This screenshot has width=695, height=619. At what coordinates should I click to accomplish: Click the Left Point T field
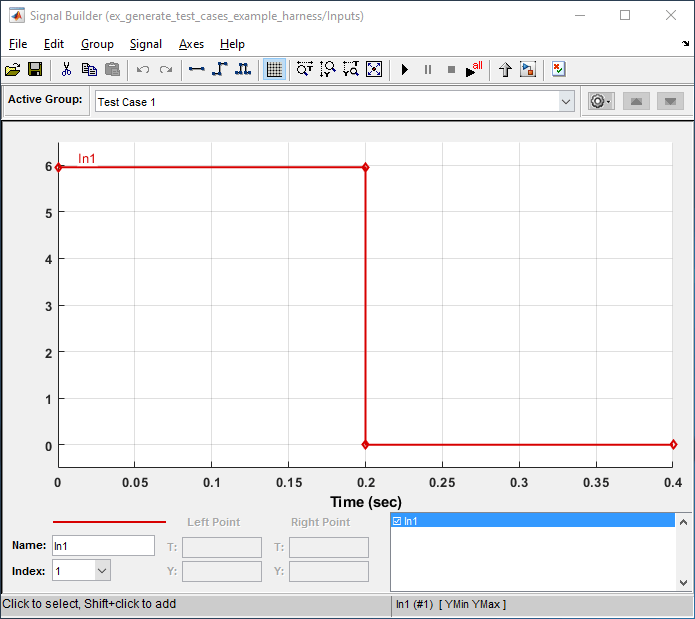point(222,547)
